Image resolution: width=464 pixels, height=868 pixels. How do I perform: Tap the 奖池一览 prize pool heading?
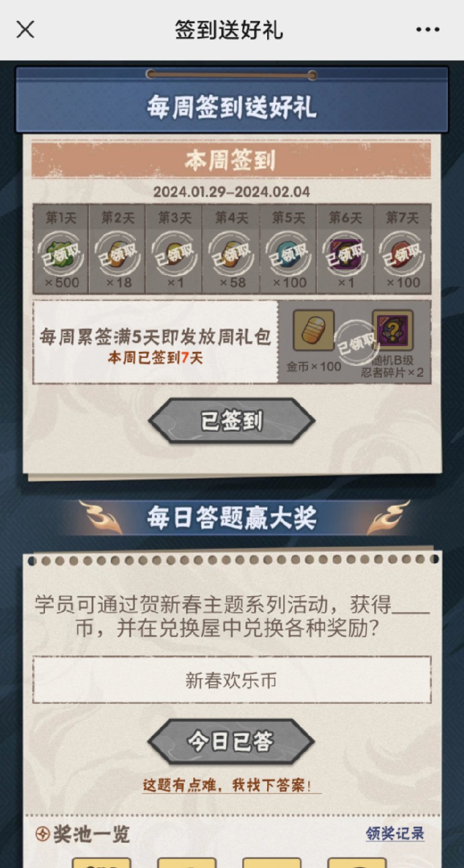(83, 835)
